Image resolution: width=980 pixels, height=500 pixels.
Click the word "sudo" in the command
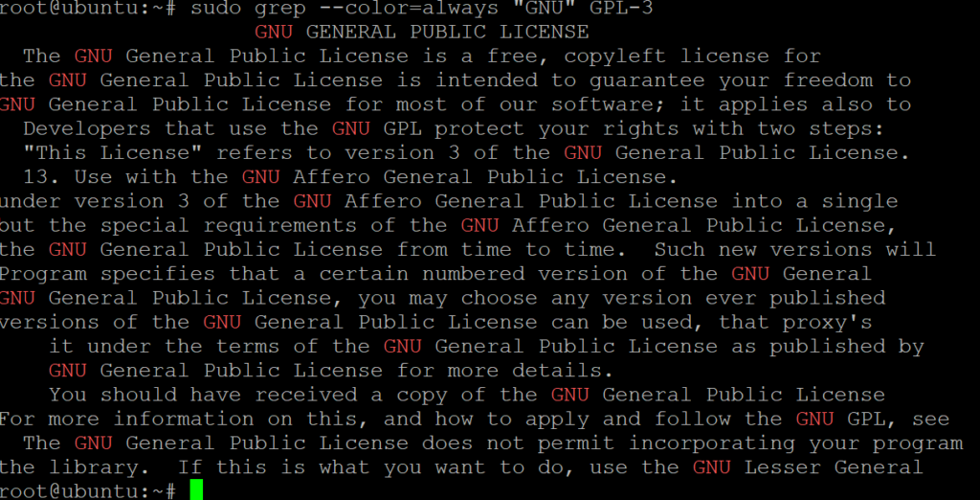(x=215, y=9)
